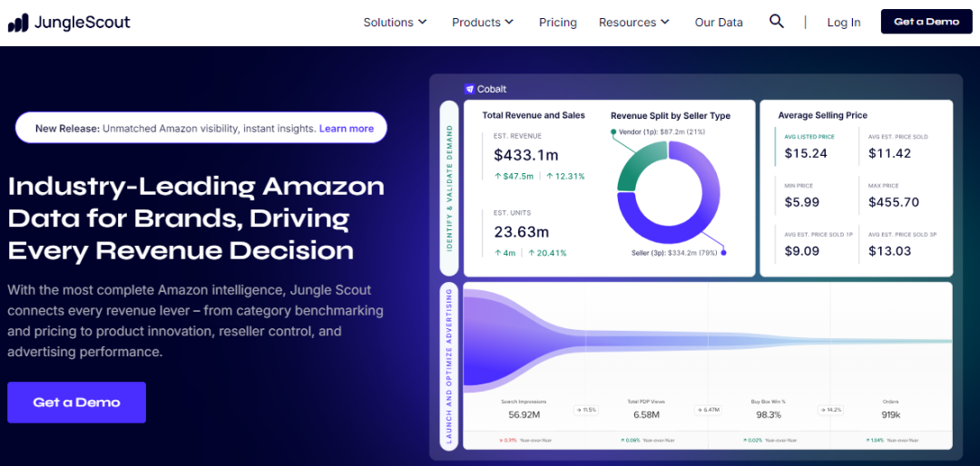Click the $15.24 avg listed price

click(806, 153)
